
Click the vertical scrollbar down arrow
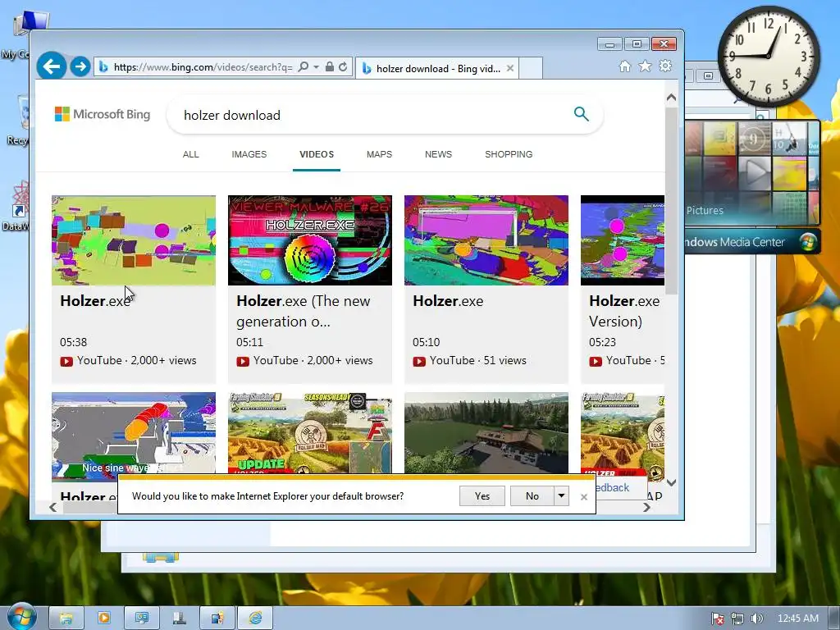click(x=671, y=482)
